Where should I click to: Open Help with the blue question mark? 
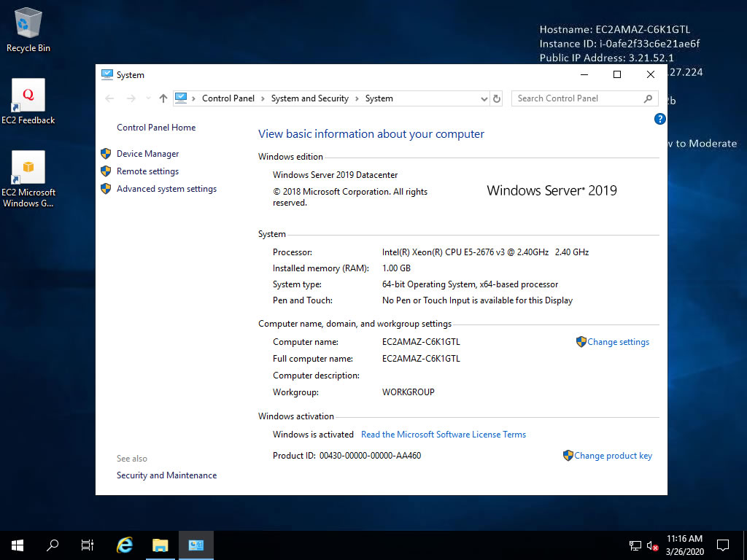(x=659, y=119)
